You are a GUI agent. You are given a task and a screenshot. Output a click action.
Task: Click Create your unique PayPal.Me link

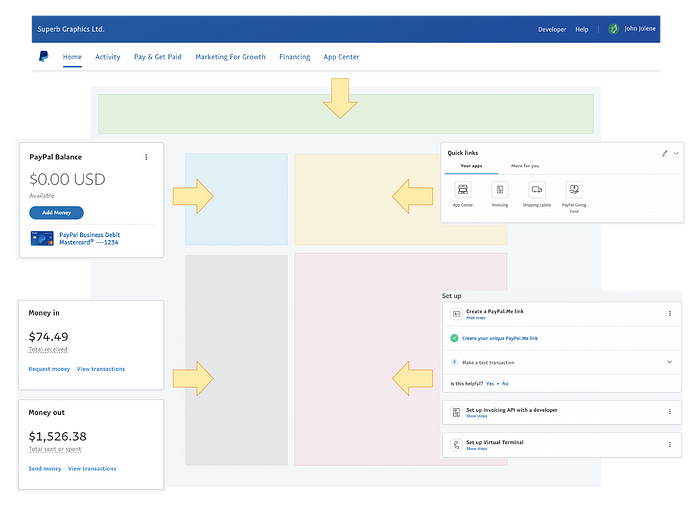500,338
